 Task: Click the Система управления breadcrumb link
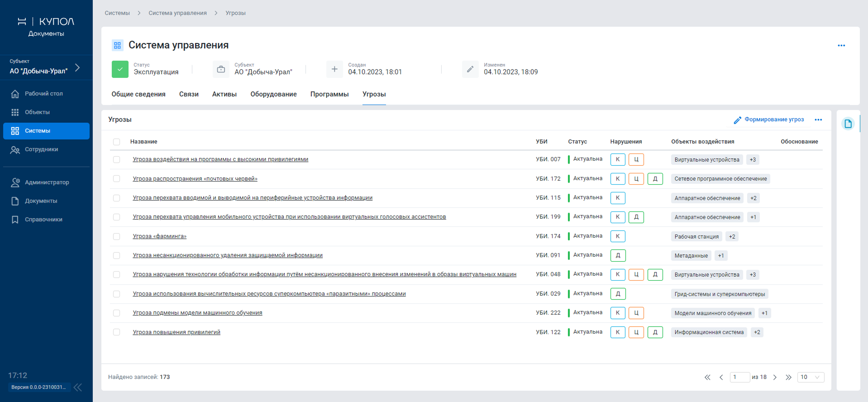pos(177,13)
